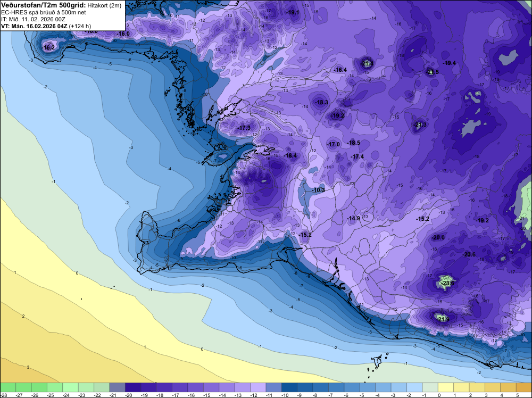Click the -17.4 temperature value
Viewport: 532px width, 398px height.
pos(358,156)
